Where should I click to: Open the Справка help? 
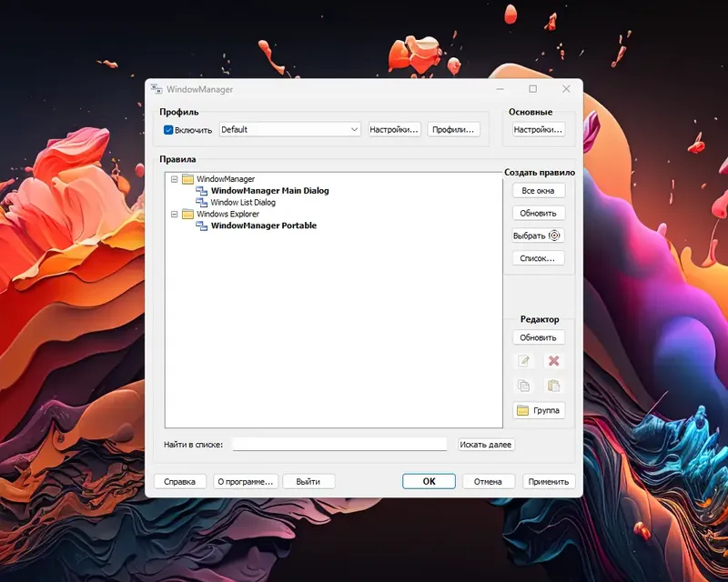pyautogui.click(x=180, y=481)
